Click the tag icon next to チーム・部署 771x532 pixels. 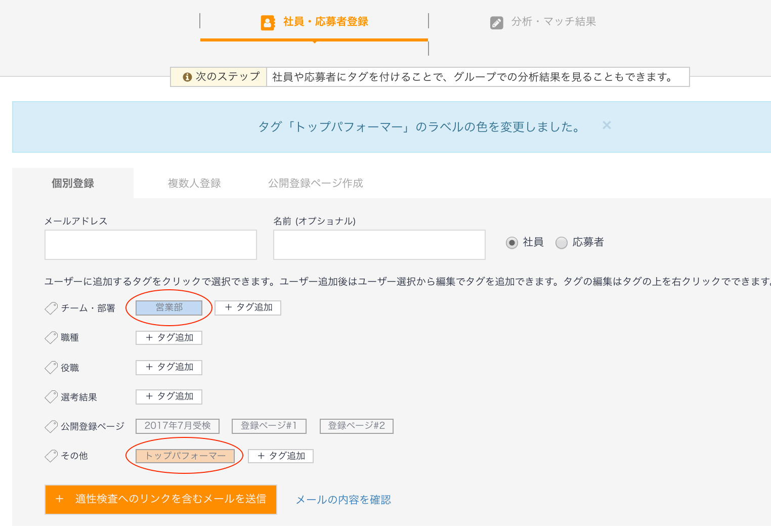(x=51, y=308)
